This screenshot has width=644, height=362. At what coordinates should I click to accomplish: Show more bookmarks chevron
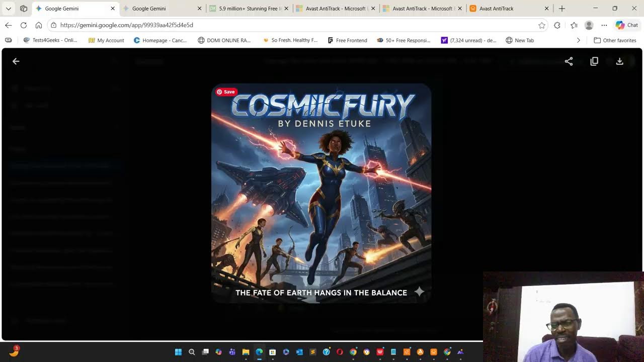tap(578, 40)
